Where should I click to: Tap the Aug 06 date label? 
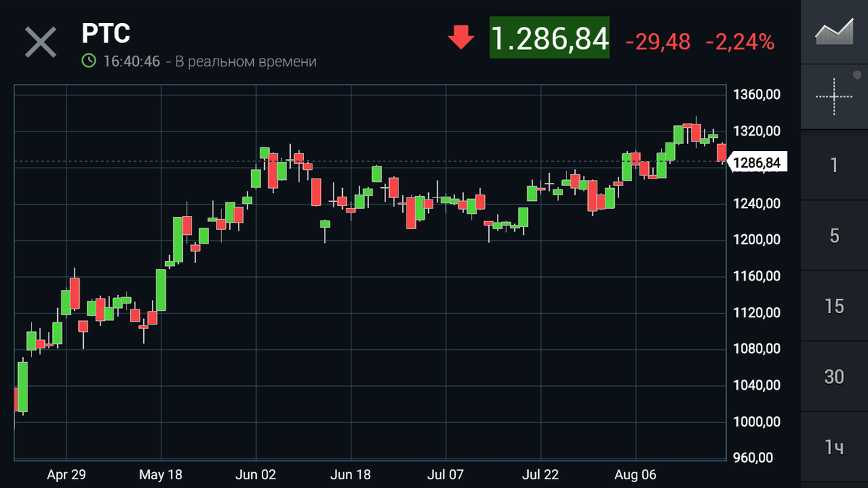pos(636,475)
